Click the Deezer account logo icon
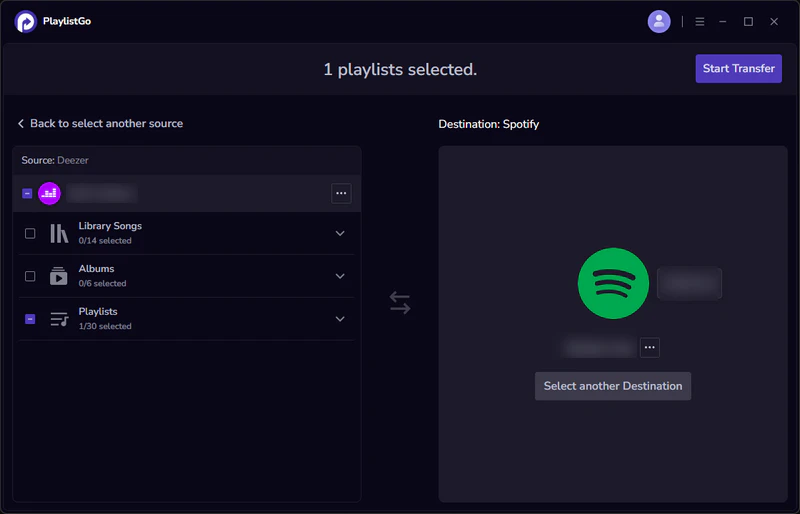 click(49, 193)
